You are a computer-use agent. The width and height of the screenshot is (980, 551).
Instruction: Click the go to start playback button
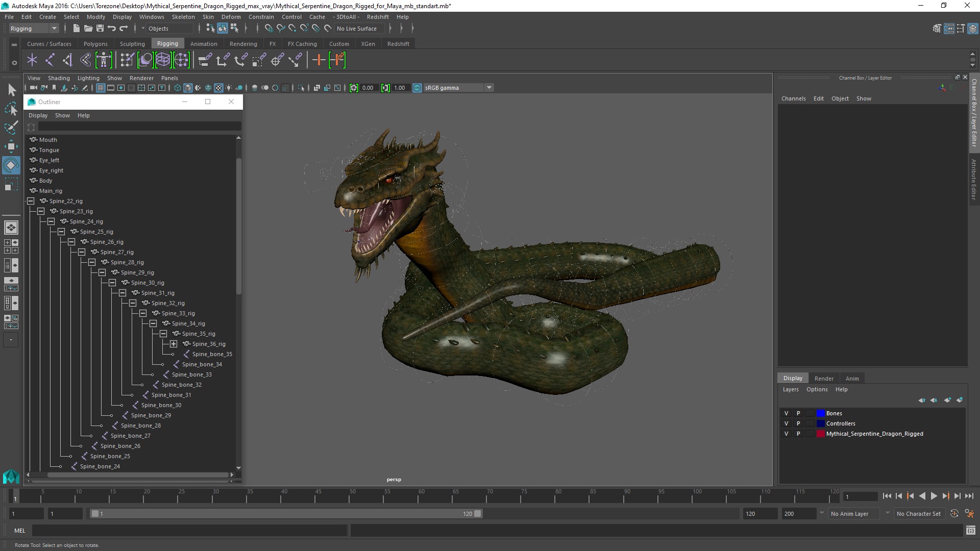pyautogui.click(x=887, y=496)
